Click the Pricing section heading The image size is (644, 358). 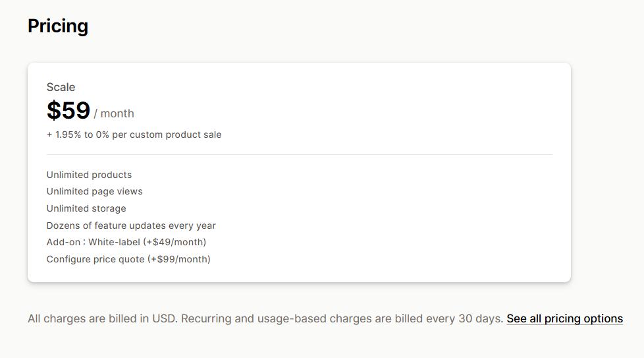pos(58,26)
